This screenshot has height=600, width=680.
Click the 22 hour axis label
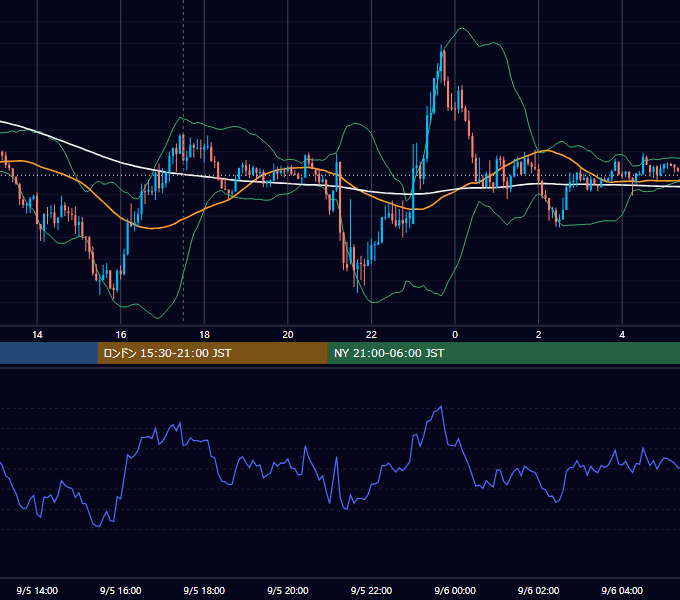(371, 335)
